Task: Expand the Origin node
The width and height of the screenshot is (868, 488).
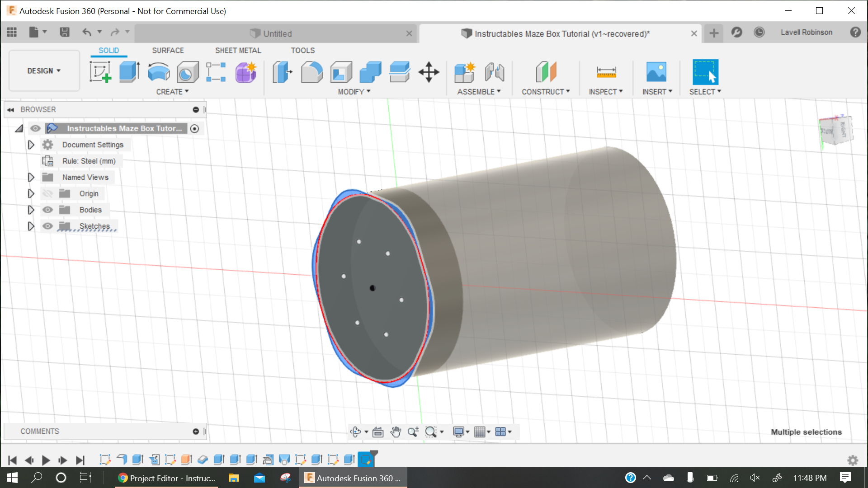Action: point(31,193)
